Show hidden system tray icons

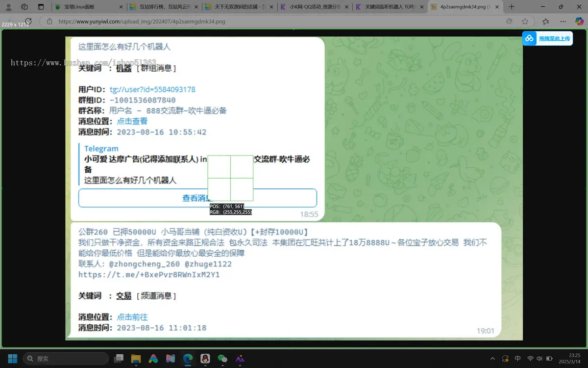pos(492,359)
